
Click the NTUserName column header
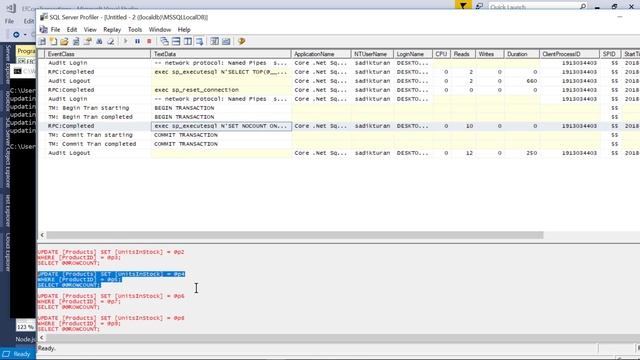pos(372,54)
